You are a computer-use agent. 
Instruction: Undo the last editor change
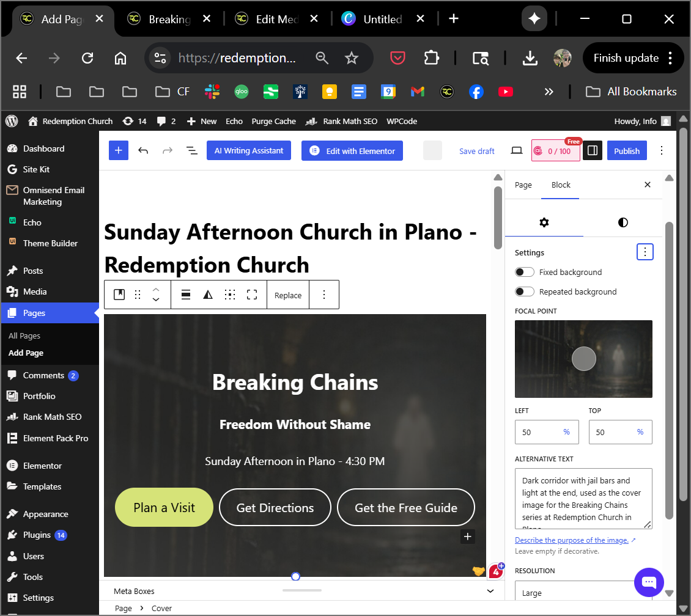(143, 151)
